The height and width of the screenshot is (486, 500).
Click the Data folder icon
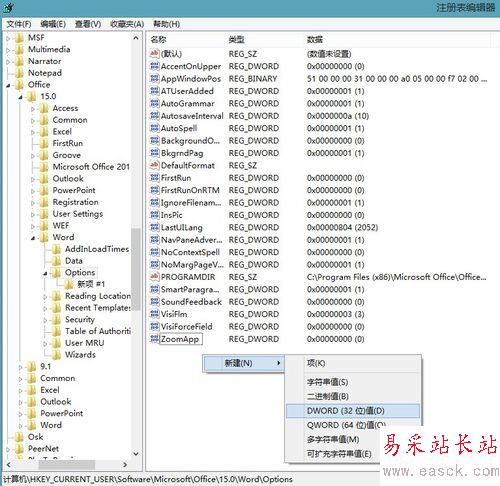56,261
